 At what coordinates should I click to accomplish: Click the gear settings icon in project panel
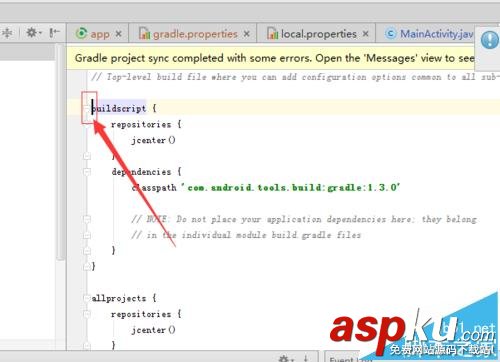[33, 33]
